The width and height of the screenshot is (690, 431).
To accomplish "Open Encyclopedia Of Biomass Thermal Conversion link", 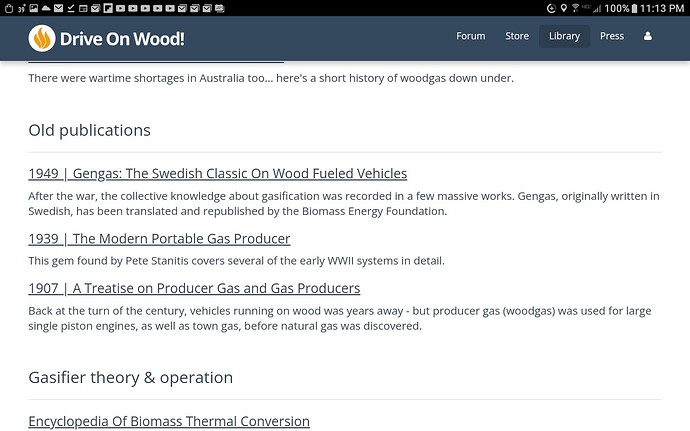I will [169, 421].
